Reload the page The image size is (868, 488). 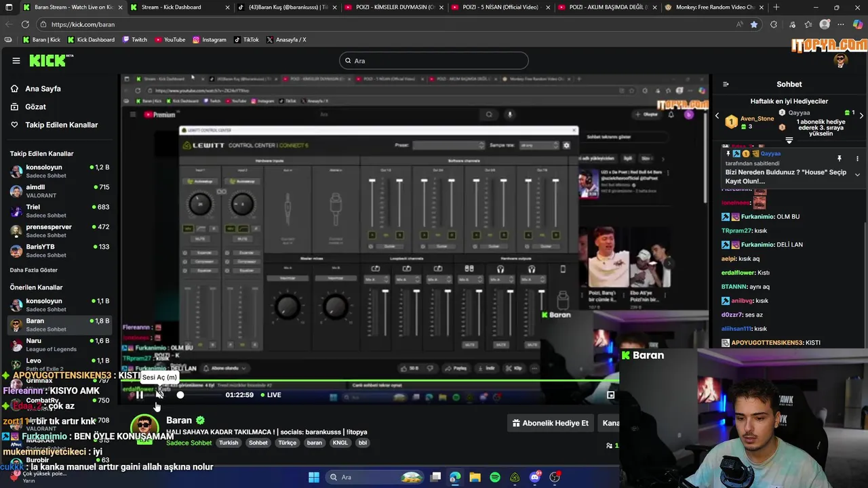[25, 24]
